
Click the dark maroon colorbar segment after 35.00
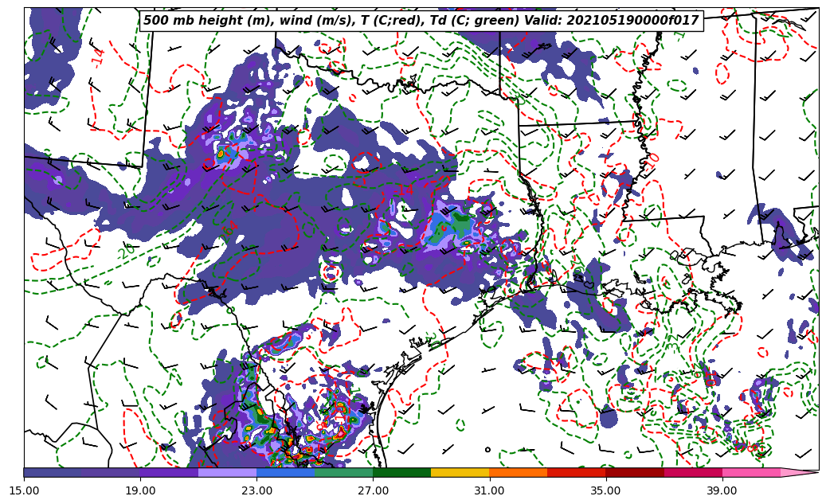pyautogui.click(x=634, y=472)
